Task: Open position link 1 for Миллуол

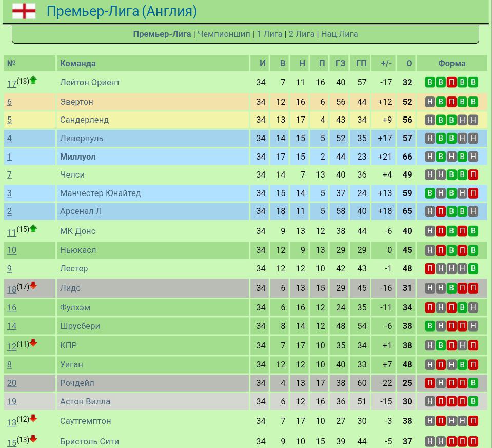Action: click(x=9, y=157)
